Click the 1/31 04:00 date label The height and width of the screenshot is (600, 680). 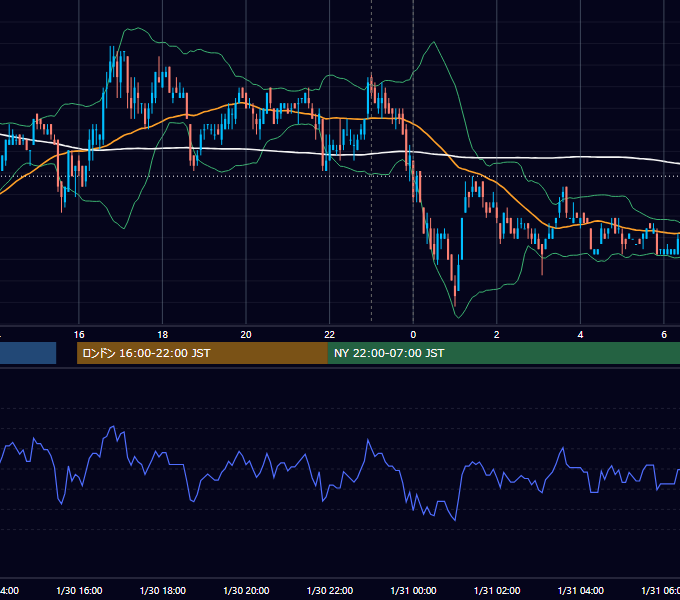pos(580,590)
